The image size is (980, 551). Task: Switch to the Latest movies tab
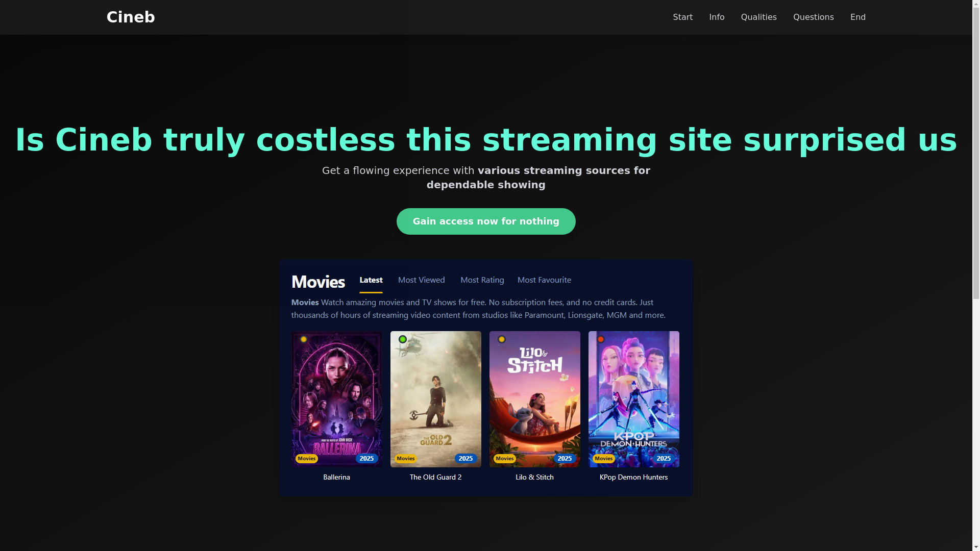coord(371,280)
